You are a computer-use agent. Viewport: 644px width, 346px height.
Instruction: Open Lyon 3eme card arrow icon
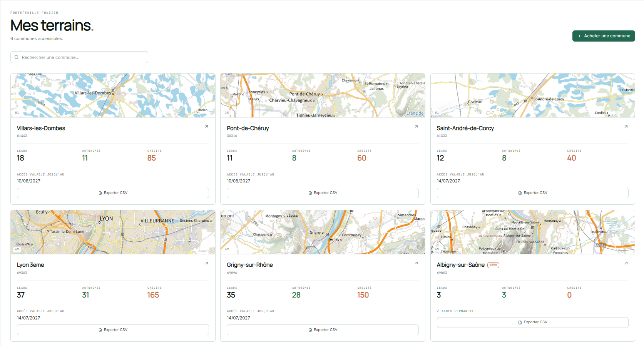click(x=206, y=263)
